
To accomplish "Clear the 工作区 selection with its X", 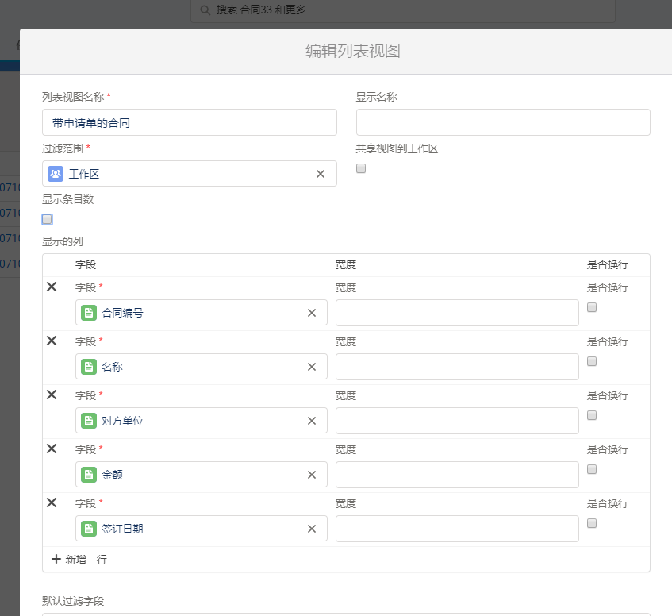I will coord(320,173).
